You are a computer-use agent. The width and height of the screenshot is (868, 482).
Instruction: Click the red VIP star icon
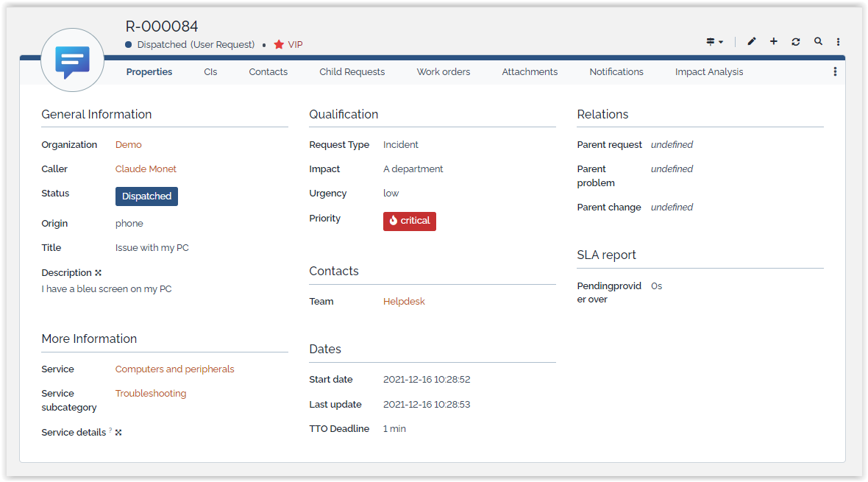pyautogui.click(x=279, y=45)
